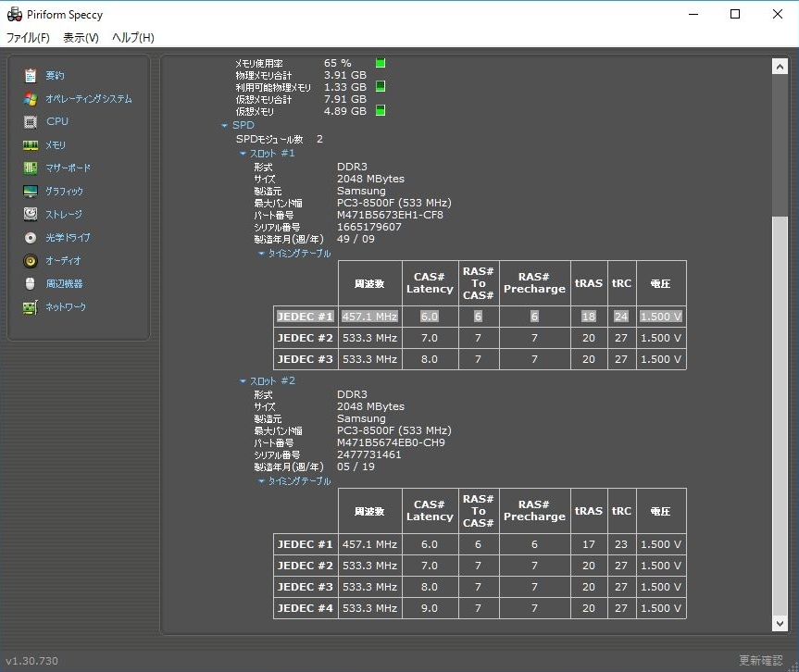Go to the 要約 section label
Viewport: 799px width, 672px height.
(x=55, y=75)
